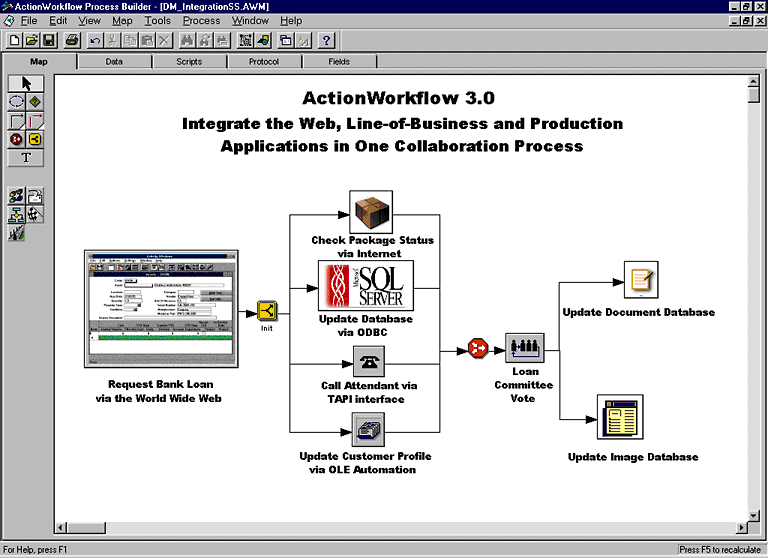
Task: Switch to the Scripts tab
Action: coord(189,62)
